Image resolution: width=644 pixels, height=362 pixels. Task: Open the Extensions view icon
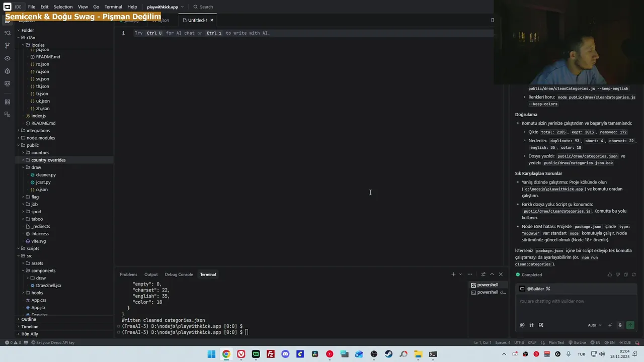click(7, 102)
